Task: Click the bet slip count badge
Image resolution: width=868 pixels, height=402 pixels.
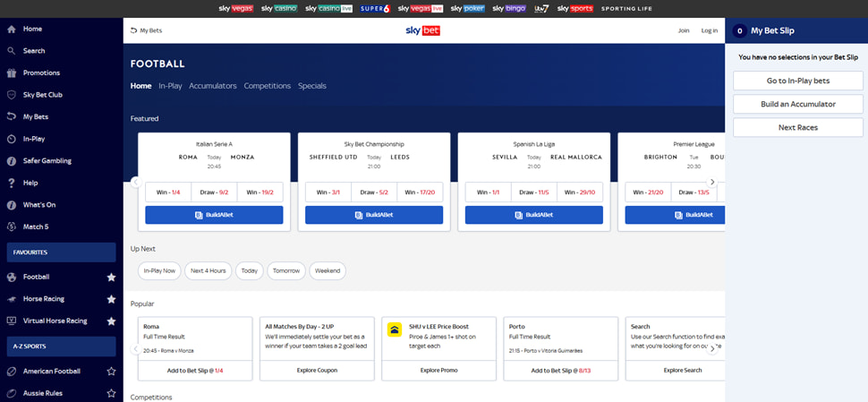Action: point(739,31)
